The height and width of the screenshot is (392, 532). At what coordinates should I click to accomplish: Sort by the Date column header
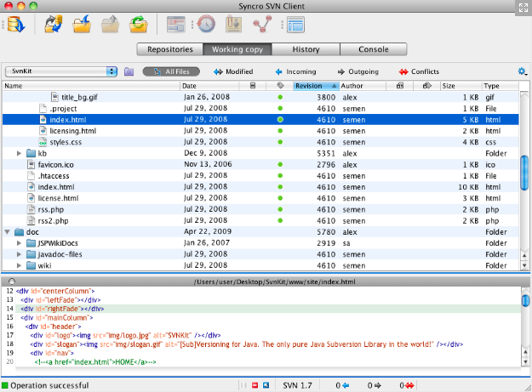click(x=209, y=86)
